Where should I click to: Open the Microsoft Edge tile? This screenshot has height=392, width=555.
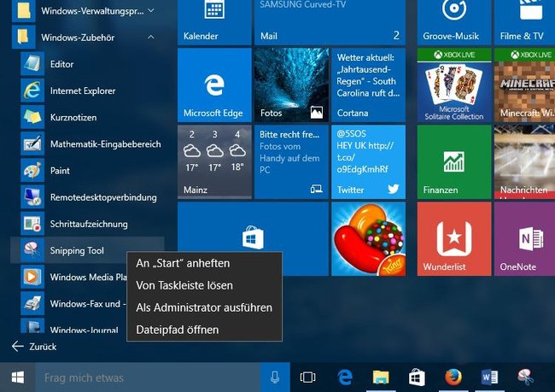click(x=214, y=85)
